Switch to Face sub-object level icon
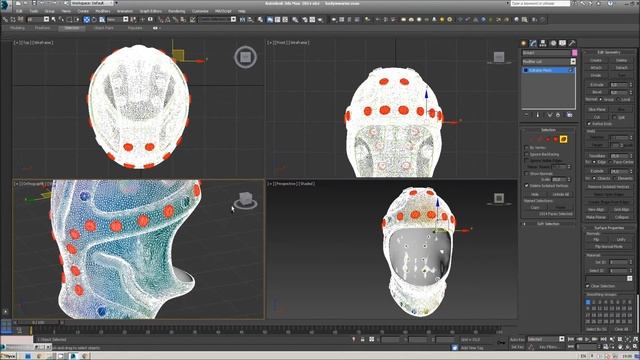This screenshot has height=360, width=640. pyautogui.click(x=548, y=139)
